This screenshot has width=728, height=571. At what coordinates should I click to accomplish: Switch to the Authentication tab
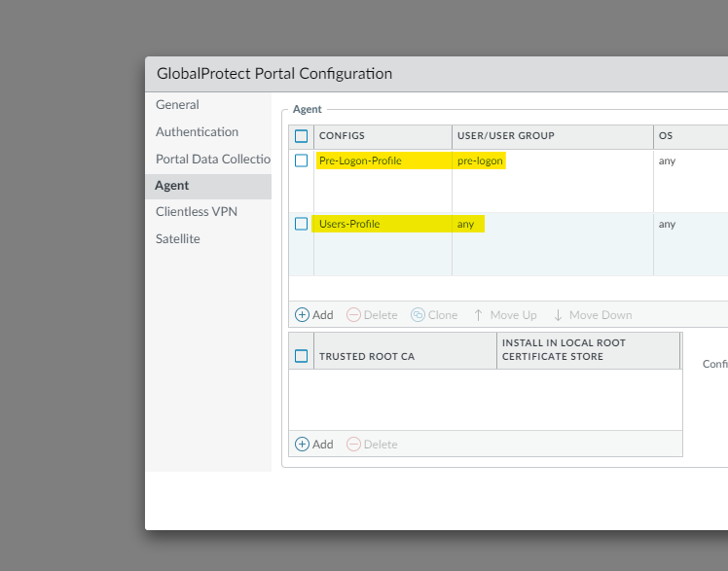click(197, 131)
